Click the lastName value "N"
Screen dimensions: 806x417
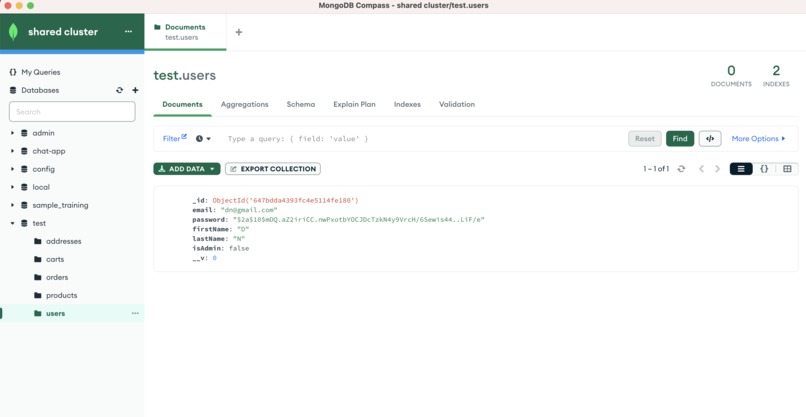[x=239, y=239]
